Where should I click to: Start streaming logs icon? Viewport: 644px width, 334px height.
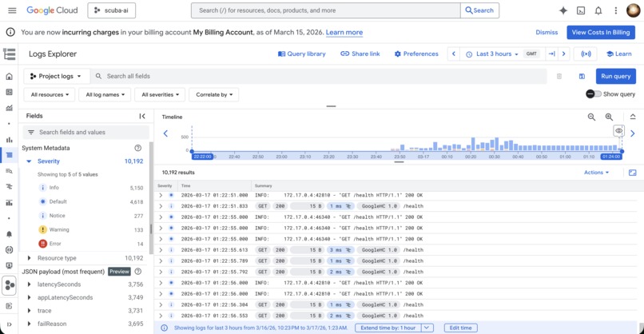click(586, 54)
